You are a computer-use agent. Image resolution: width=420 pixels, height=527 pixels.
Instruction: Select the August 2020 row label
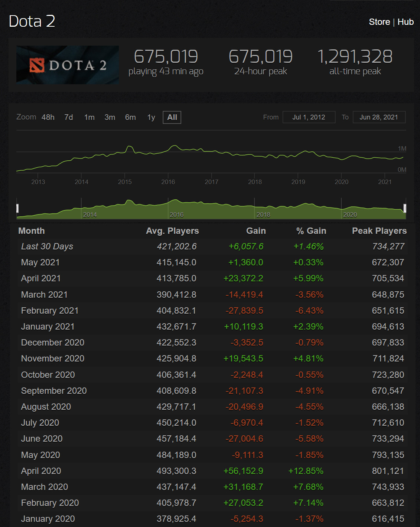coord(46,407)
